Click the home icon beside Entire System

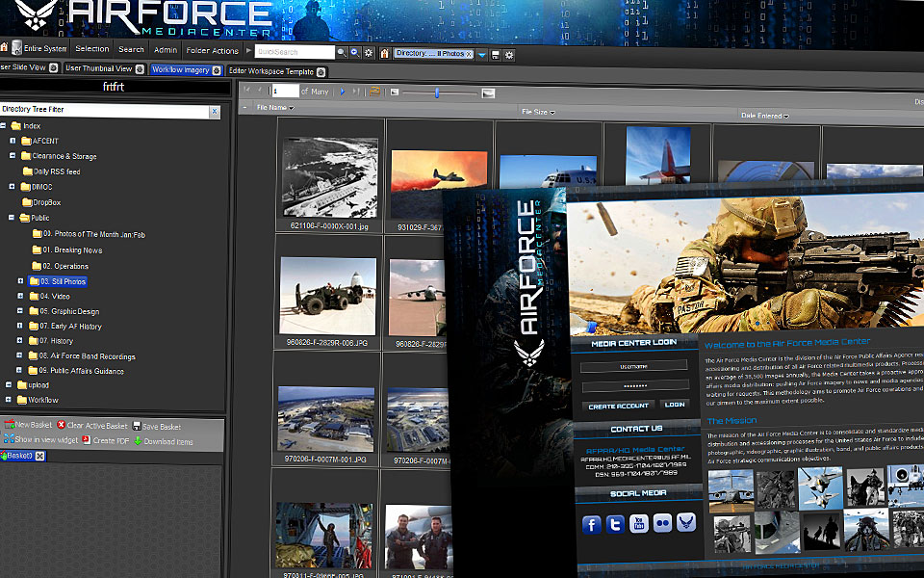tap(4, 46)
